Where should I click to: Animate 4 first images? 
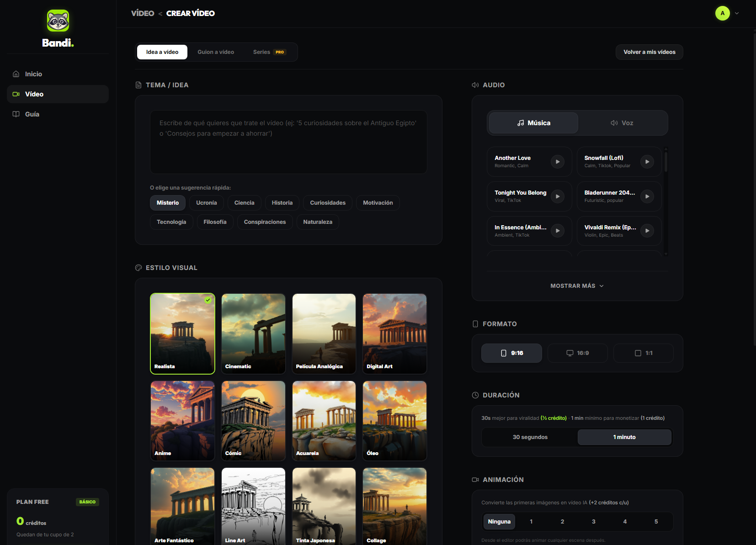[625, 522]
